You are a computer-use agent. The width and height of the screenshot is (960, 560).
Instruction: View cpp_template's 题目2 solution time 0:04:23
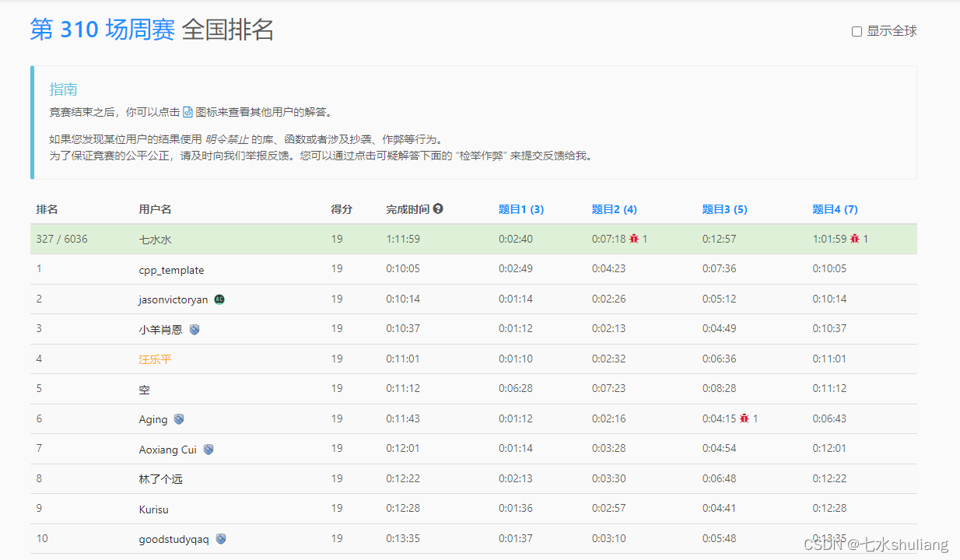(x=609, y=269)
